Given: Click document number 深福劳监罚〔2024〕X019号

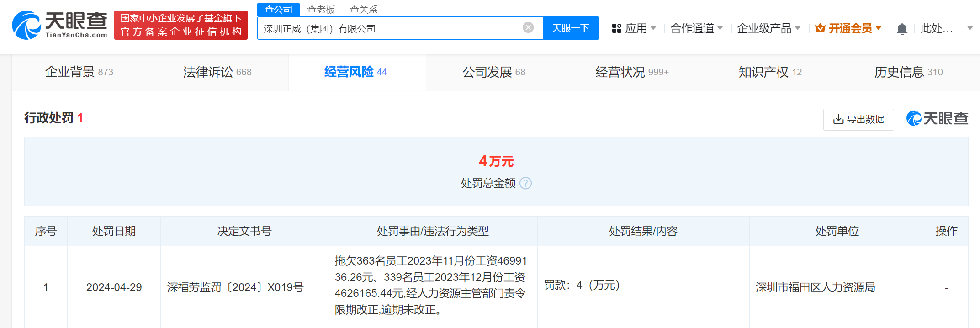Looking at the screenshot, I should pyautogui.click(x=235, y=287).
